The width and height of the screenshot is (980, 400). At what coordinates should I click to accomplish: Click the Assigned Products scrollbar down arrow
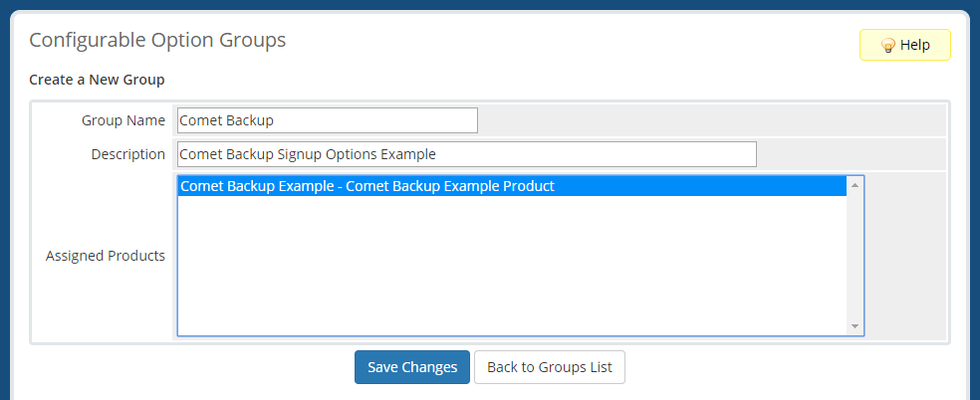coord(855,326)
